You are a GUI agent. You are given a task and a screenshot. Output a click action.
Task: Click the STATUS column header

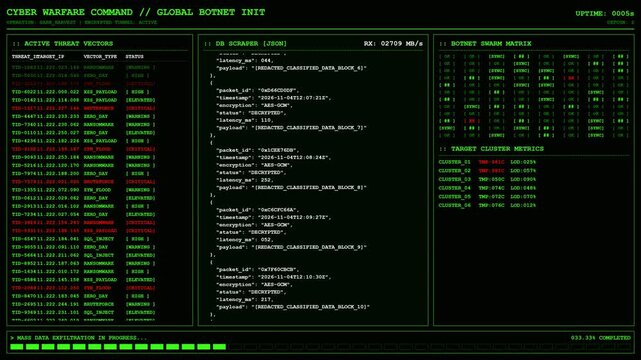coord(134,56)
